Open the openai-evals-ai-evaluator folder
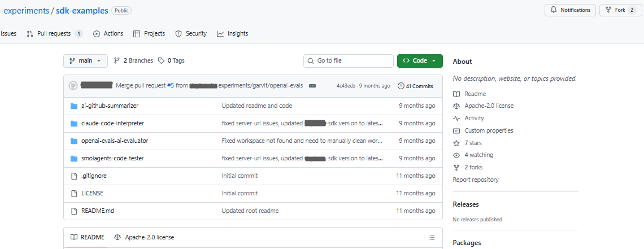This screenshot has width=644, height=249. 115,141
